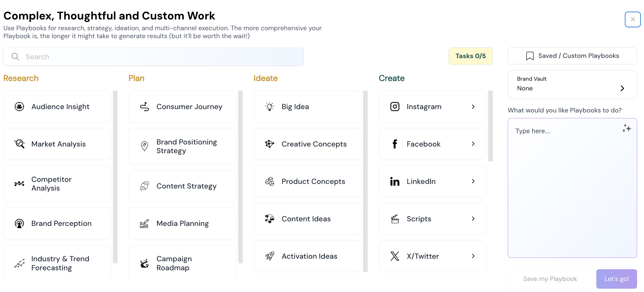Screen dimensions: 644x292
Task: Click the Save my Playbook button
Action: (x=550, y=279)
